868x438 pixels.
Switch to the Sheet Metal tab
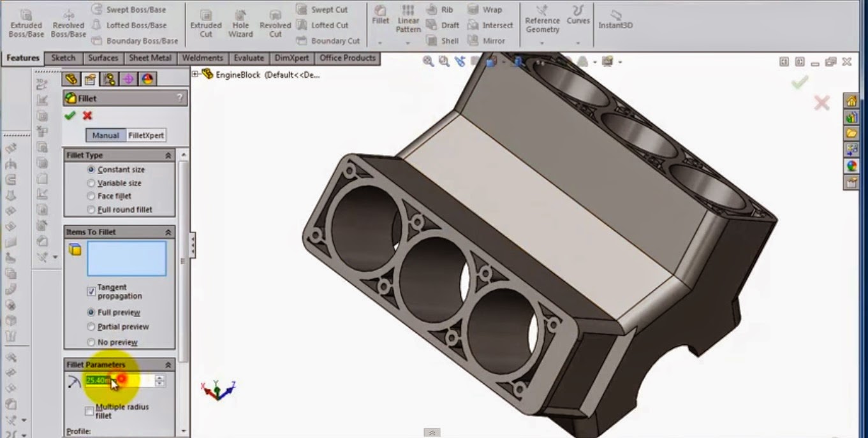pos(151,57)
